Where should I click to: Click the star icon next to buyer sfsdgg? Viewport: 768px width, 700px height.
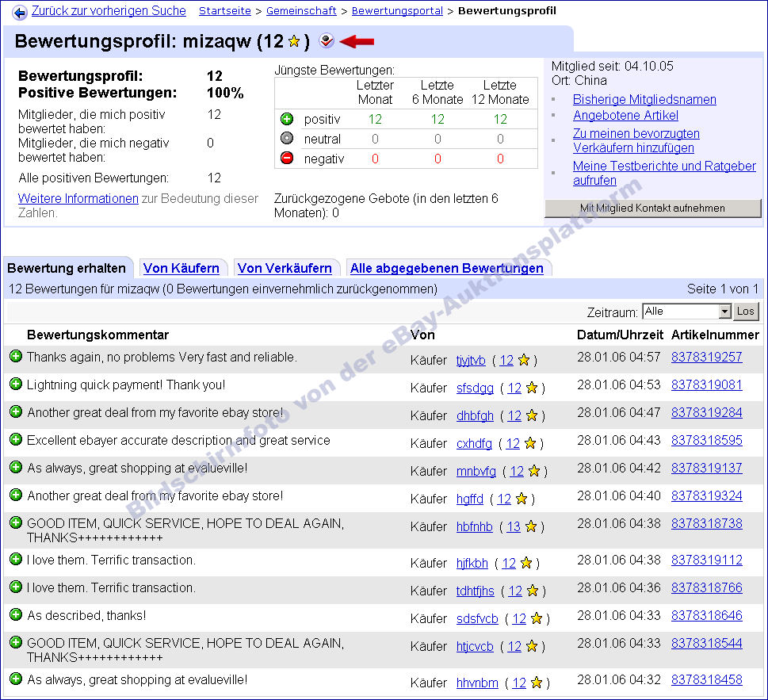(x=532, y=388)
